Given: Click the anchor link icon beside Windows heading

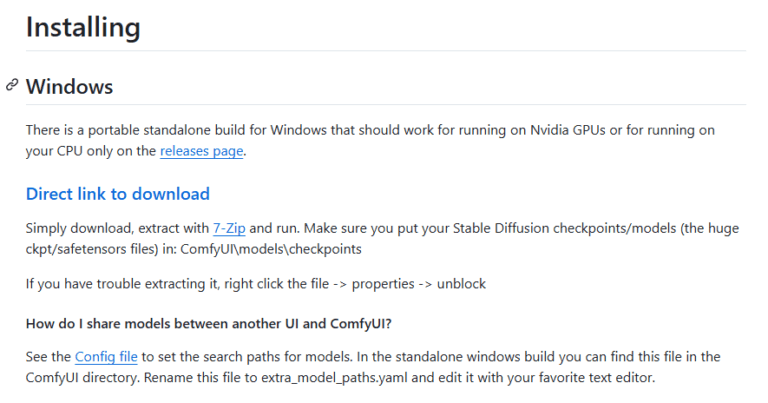Looking at the screenshot, I should pos(12,86).
